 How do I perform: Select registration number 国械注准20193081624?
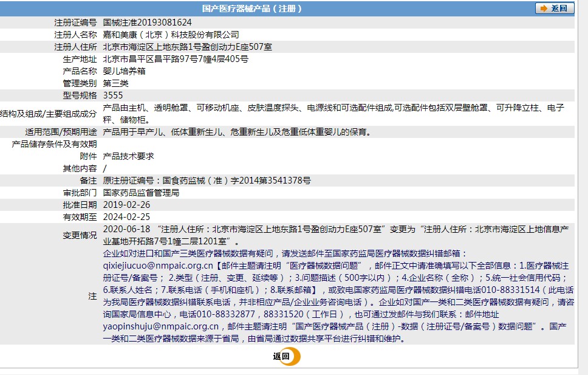point(148,22)
